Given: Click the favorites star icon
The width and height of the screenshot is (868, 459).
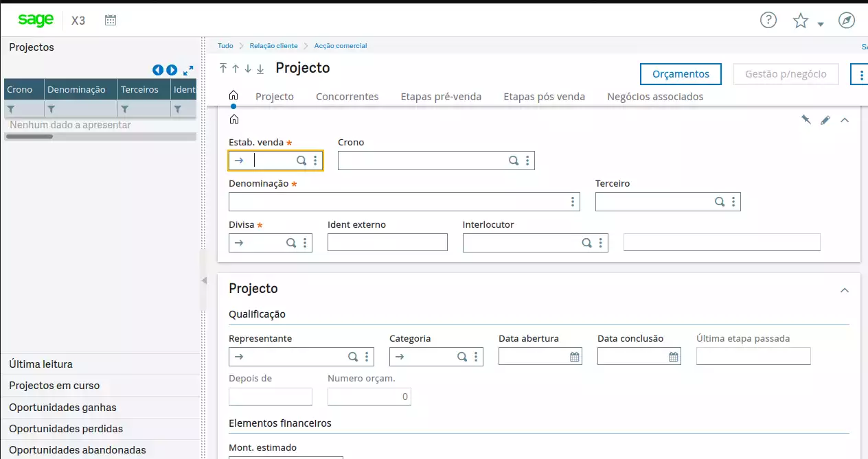Looking at the screenshot, I should click(x=800, y=21).
